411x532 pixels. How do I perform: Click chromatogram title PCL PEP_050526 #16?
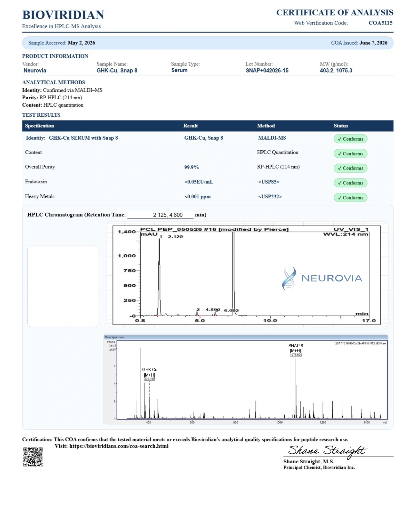(x=214, y=229)
